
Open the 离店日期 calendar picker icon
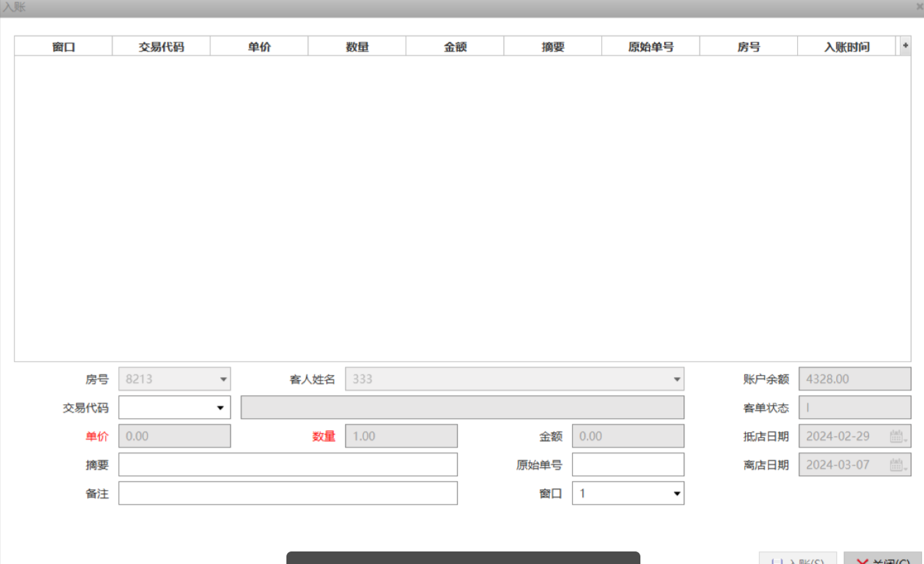click(x=898, y=465)
